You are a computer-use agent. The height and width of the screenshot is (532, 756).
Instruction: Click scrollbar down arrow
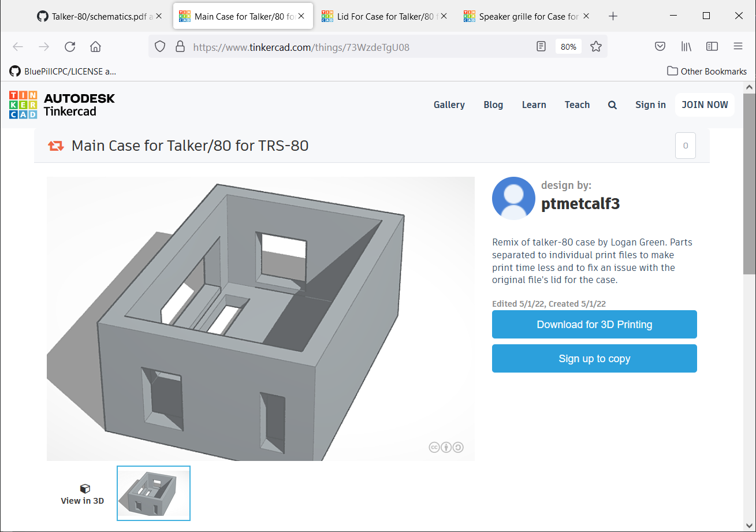[x=749, y=526]
